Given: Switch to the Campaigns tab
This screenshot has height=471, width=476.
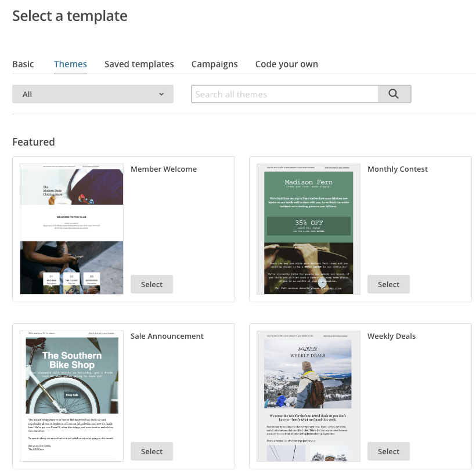Looking at the screenshot, I should (x=215, y=64).
